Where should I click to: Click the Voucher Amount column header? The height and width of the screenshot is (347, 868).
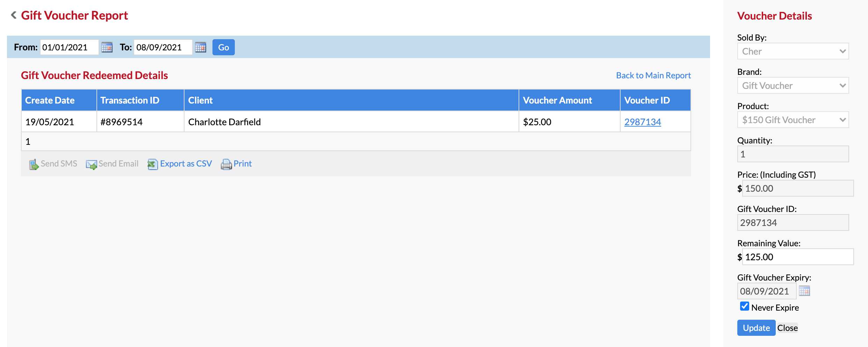click(x=557, y=100)
